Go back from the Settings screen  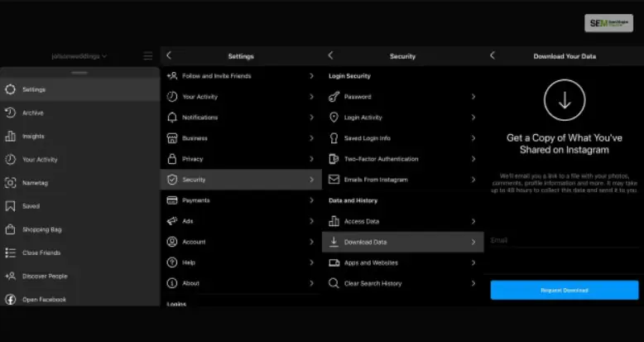(169, 55)
